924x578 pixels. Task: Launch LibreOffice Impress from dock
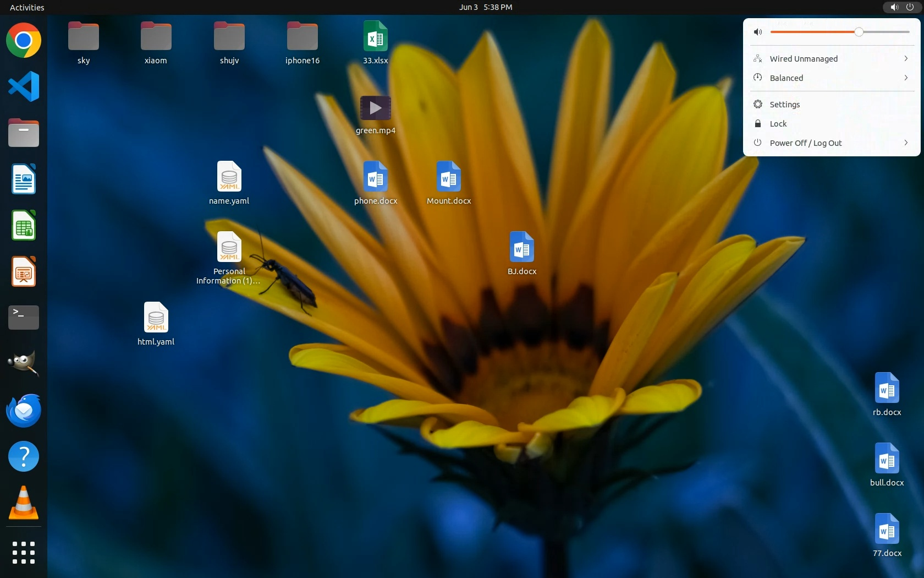coord(24,271)
